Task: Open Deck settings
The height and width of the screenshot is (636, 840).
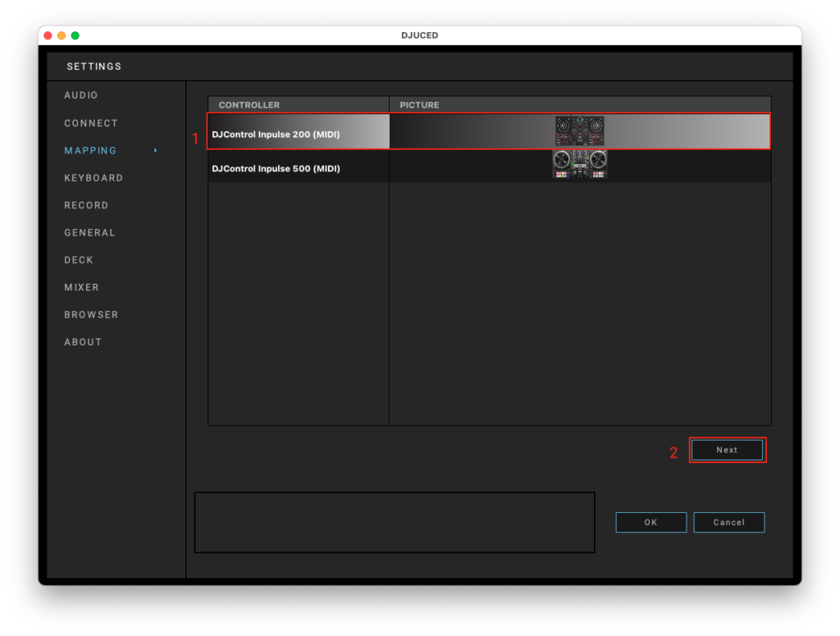Action: click(x=79, y=260)
